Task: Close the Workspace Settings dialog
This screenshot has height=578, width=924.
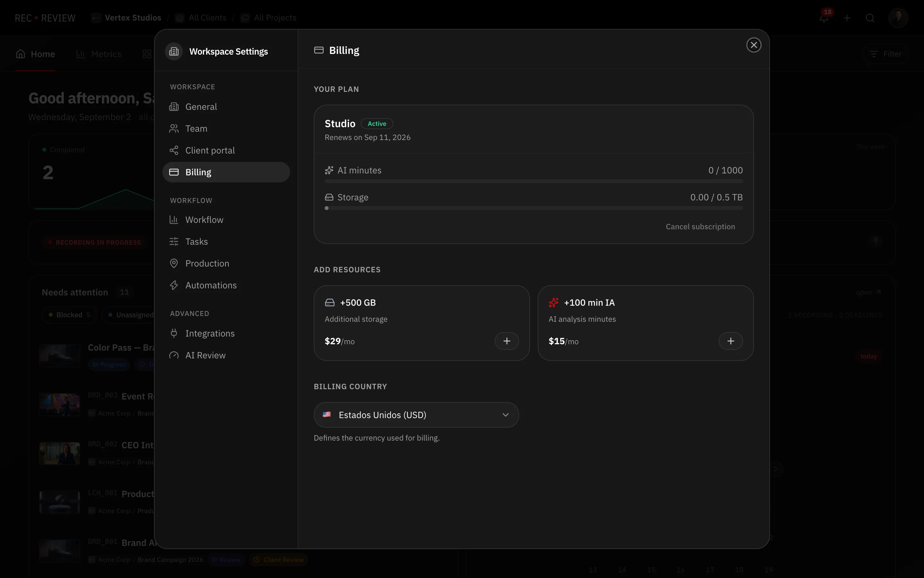Action: (754, 45)
